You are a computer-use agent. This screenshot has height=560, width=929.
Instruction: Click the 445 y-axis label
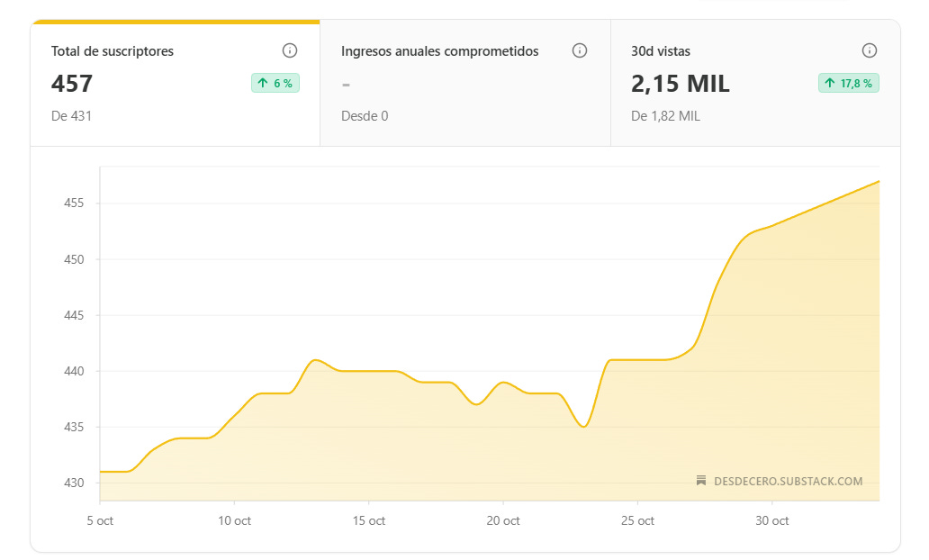[x=74, y=315]
